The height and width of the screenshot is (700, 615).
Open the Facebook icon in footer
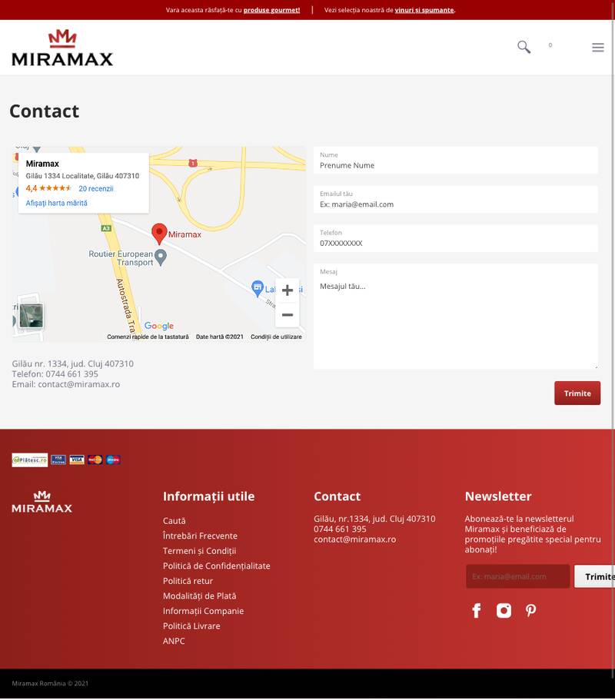click(x=477, y=610)
